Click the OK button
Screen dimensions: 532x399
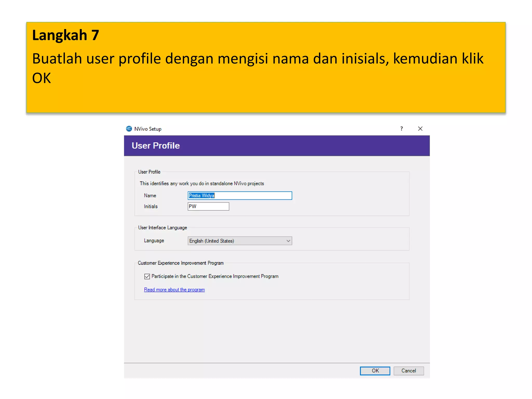point(375,371)
